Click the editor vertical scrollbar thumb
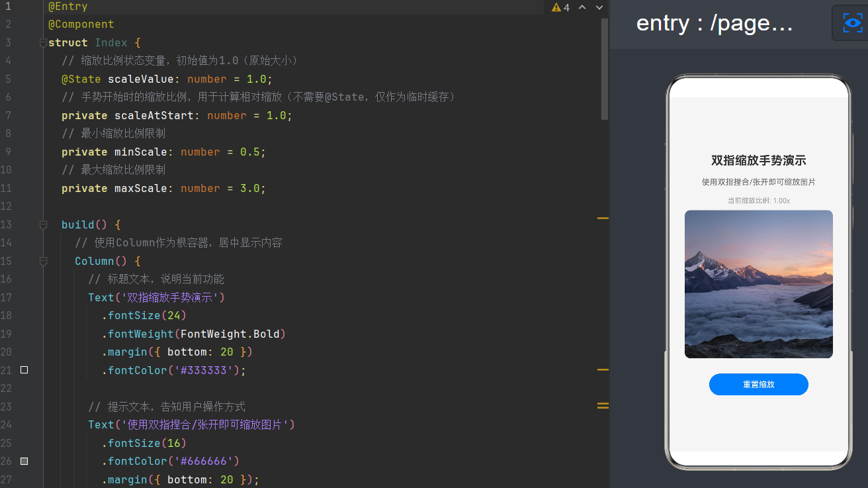868x488 pixels. [605, 68]
